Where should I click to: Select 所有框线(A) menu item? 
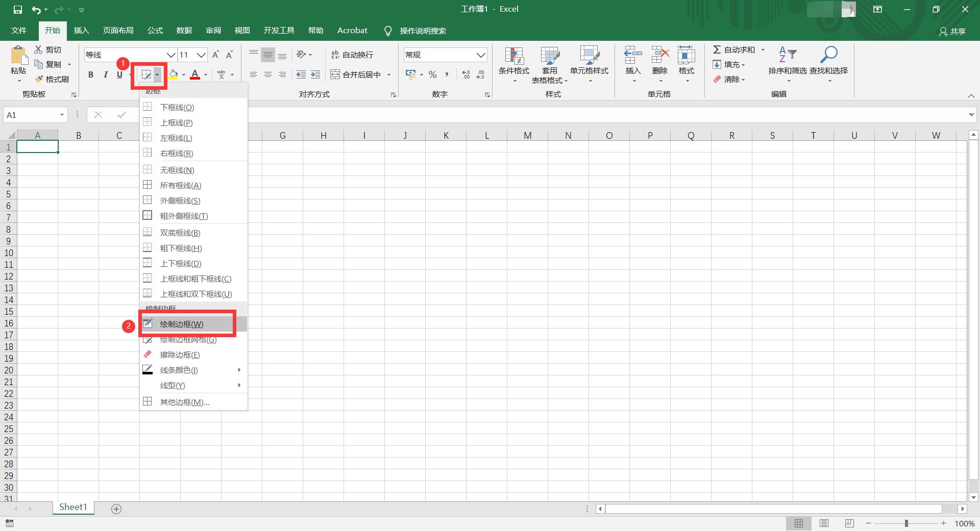193,185
